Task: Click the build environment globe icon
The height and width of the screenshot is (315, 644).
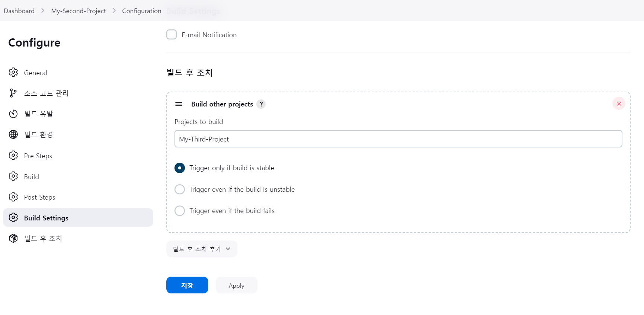Action: coord(13,134)
